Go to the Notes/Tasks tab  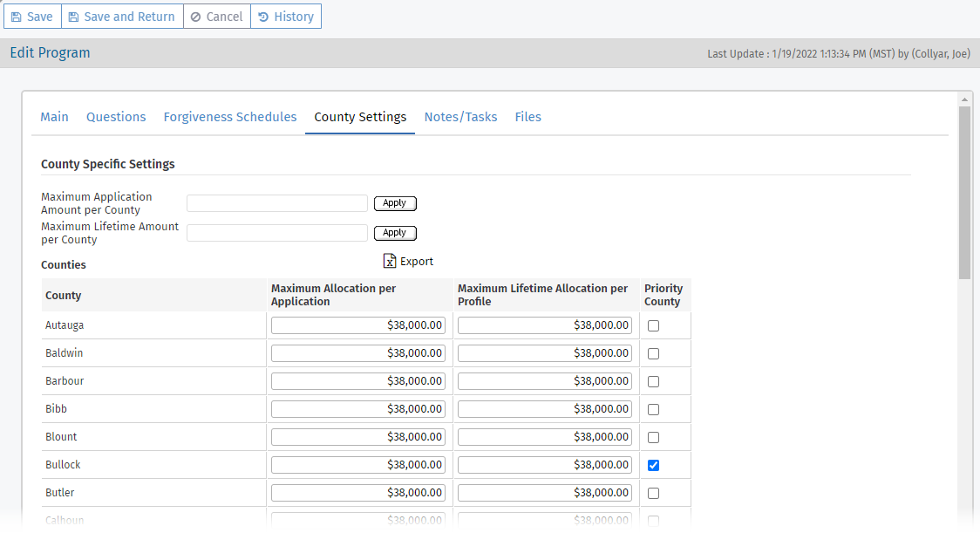(460, 117)
